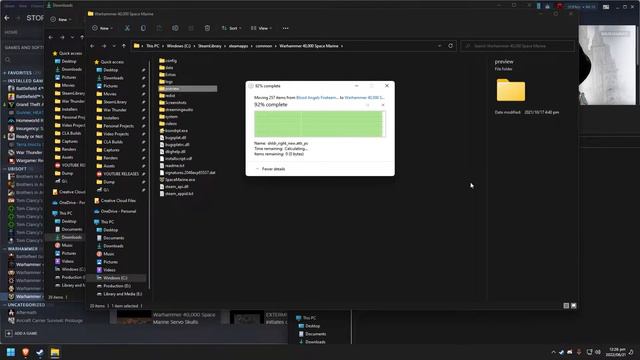The image size is (640, 360).
Task: Click the Cut icon in Space Marine window toolbar
Action: pyautogui.click(x=127, y=28)
